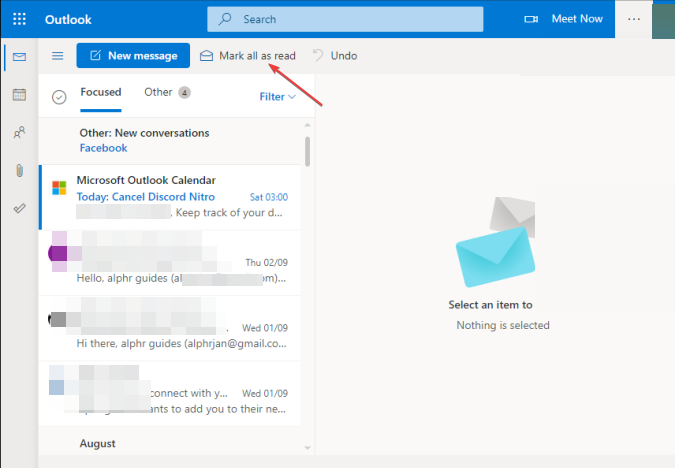Click the Today: Cancel Discord Nitro subject
The width and height of the screenshot is (675, 468).
click(x=146, y=197)
